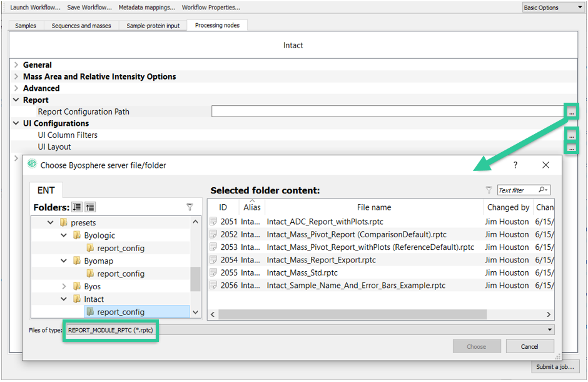Click the UI Layout browse button
Viewport: 588px width, 382px height.
(571, 148)
